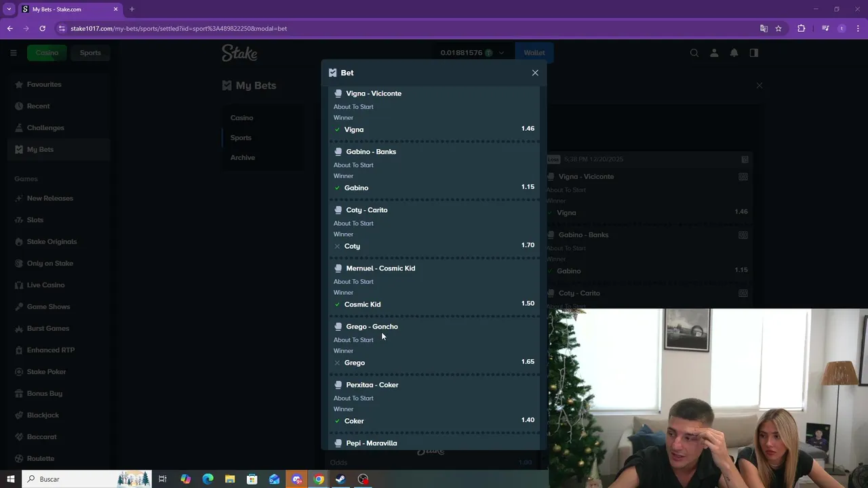Click Coty - Carito match icon
The height and width of the screenshot is (488, 868).
click(338, 210)
